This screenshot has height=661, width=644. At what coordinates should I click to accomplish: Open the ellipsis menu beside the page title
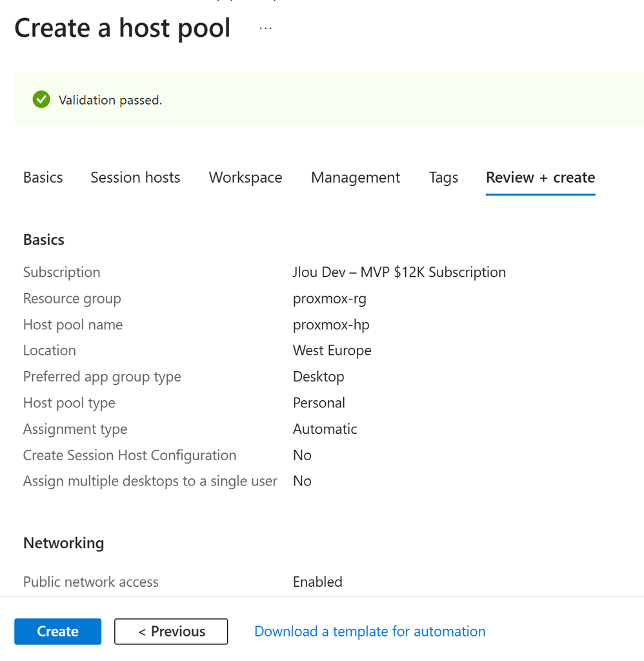pos(265,28)
